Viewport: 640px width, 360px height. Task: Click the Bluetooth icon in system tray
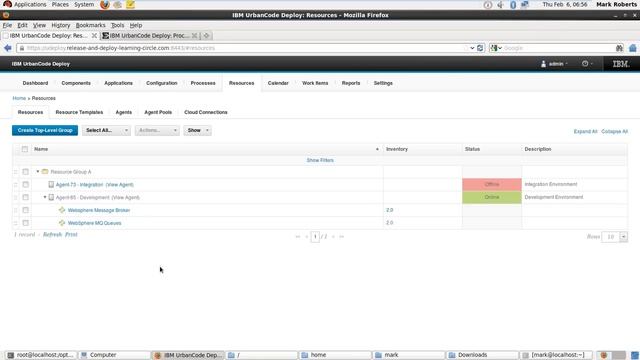513,5
